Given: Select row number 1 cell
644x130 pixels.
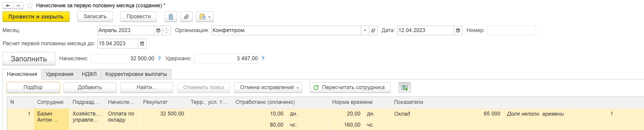Looking at the screenshot, I should [20, 119].
